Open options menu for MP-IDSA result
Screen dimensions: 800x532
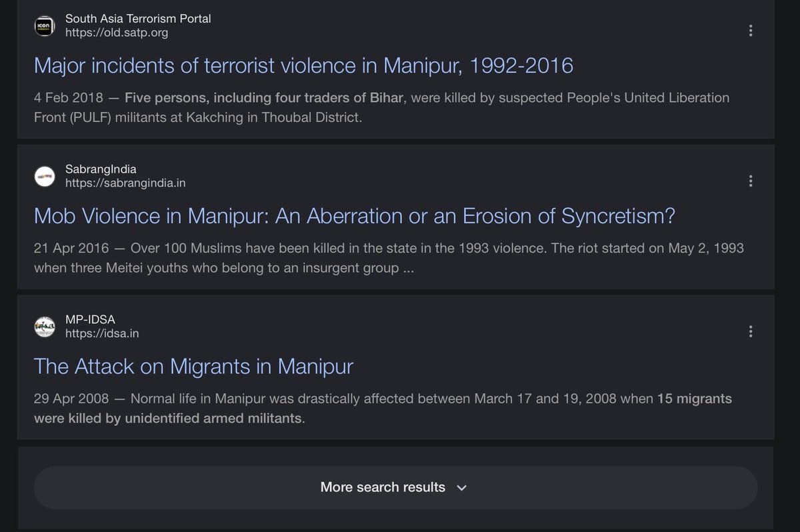pyautogui.click(x=751, y=331)
